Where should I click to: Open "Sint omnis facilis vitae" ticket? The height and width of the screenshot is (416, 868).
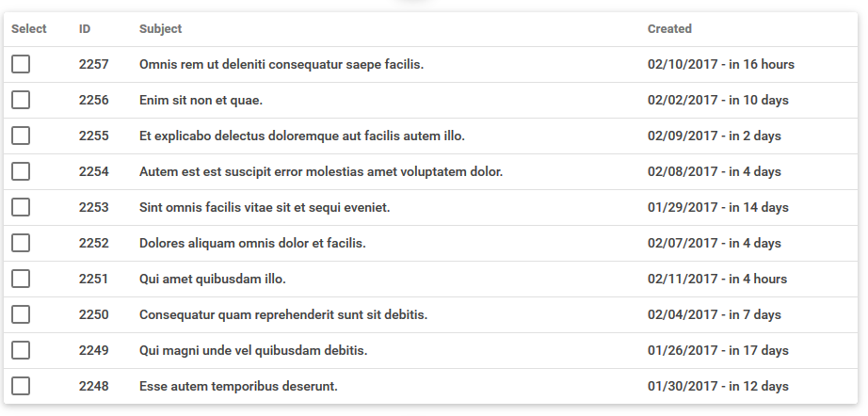(x=265, y=208)
